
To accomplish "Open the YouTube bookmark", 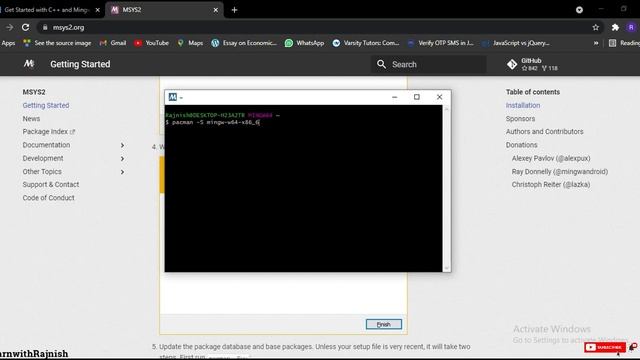I will (151, 43).
